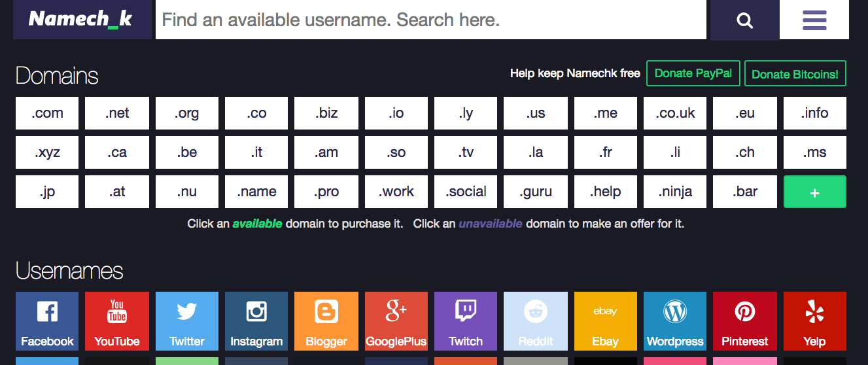Choose the .fr domain

coord(606,152)
